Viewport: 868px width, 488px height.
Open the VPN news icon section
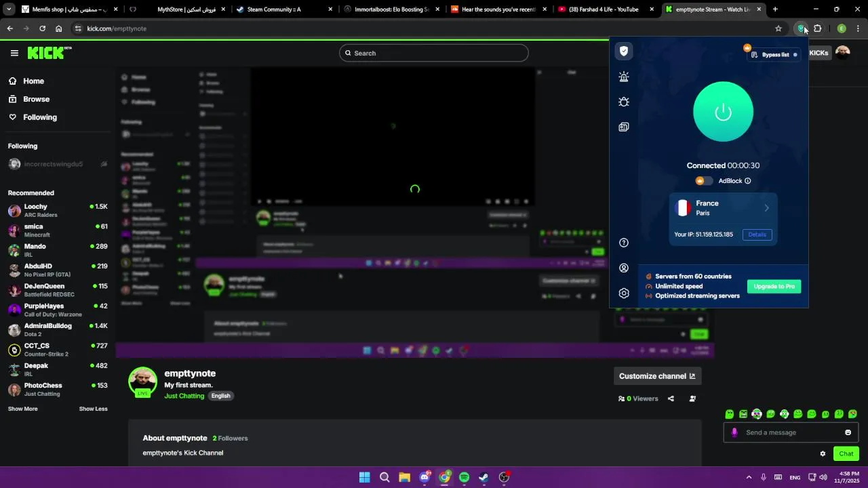coord(624,127)
